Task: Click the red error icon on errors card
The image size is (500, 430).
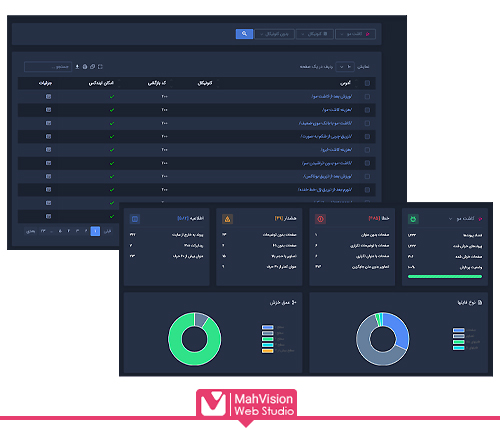Action: click(x=320, y=219)
